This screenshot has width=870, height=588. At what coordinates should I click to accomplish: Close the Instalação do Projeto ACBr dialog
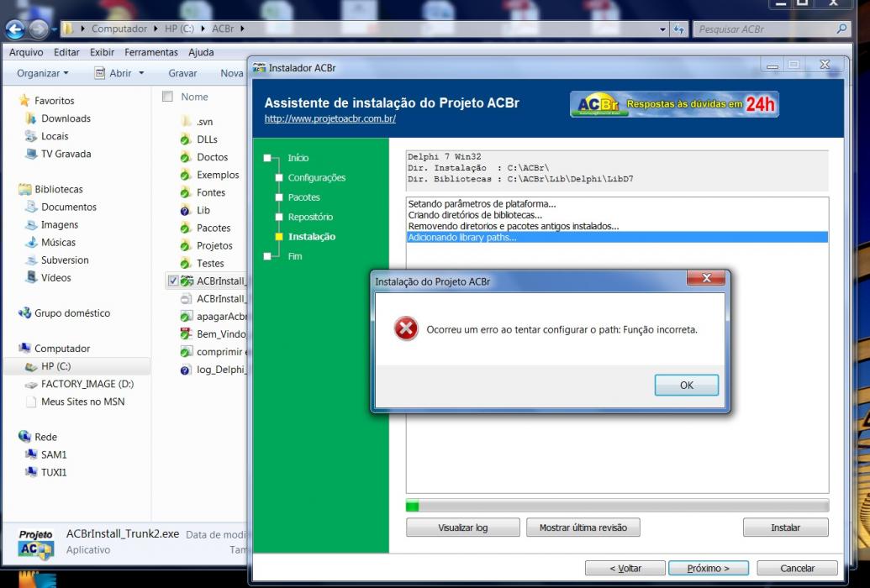[x=706, y=278]
